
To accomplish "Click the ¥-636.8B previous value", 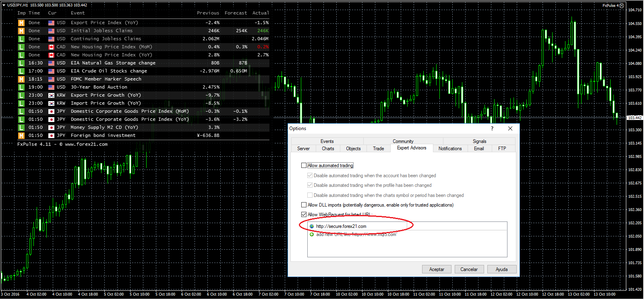I will (208, 136).
